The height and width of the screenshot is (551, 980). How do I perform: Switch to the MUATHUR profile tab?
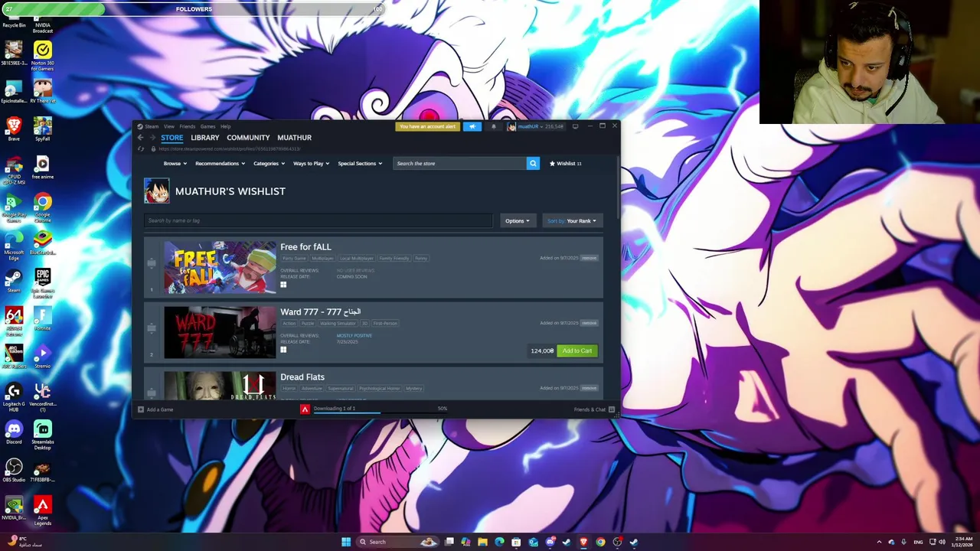[294, 138]
